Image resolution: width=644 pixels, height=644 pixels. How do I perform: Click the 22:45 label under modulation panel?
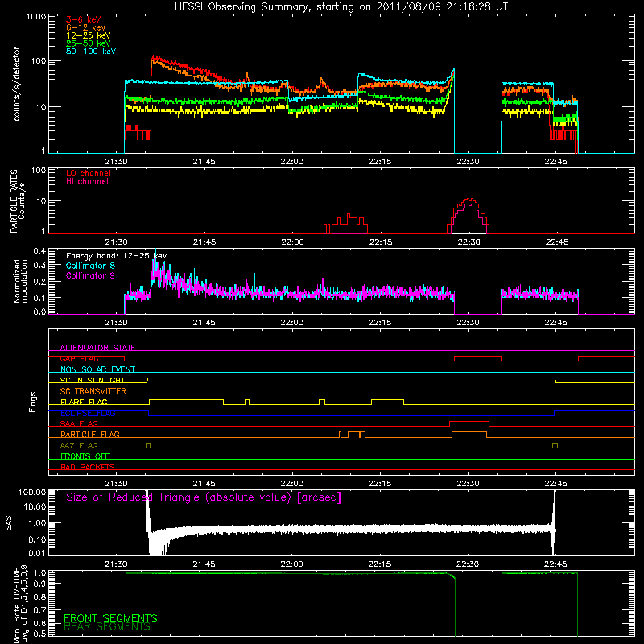point(555,323)
